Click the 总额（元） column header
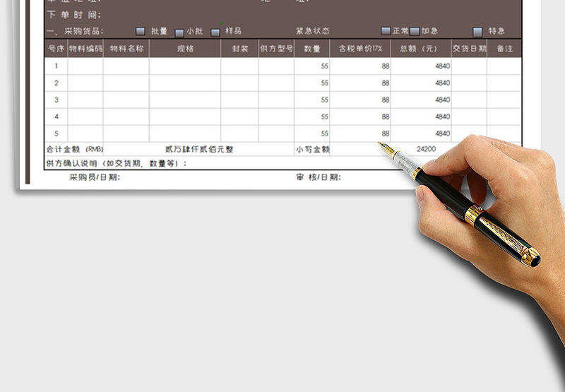Viewport: 565px width, 392px height. pos(421,49)
